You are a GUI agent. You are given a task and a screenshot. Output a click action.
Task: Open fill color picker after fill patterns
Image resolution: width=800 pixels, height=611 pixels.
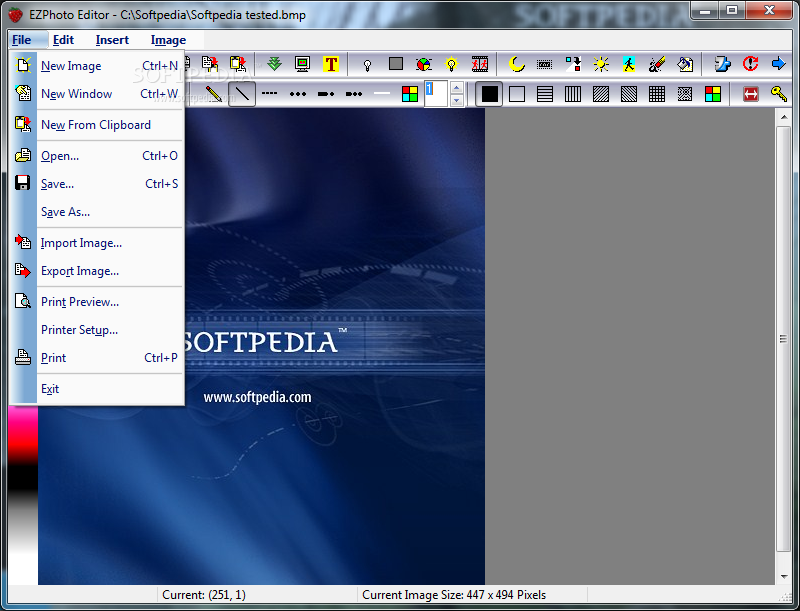[x=713, y=94]
